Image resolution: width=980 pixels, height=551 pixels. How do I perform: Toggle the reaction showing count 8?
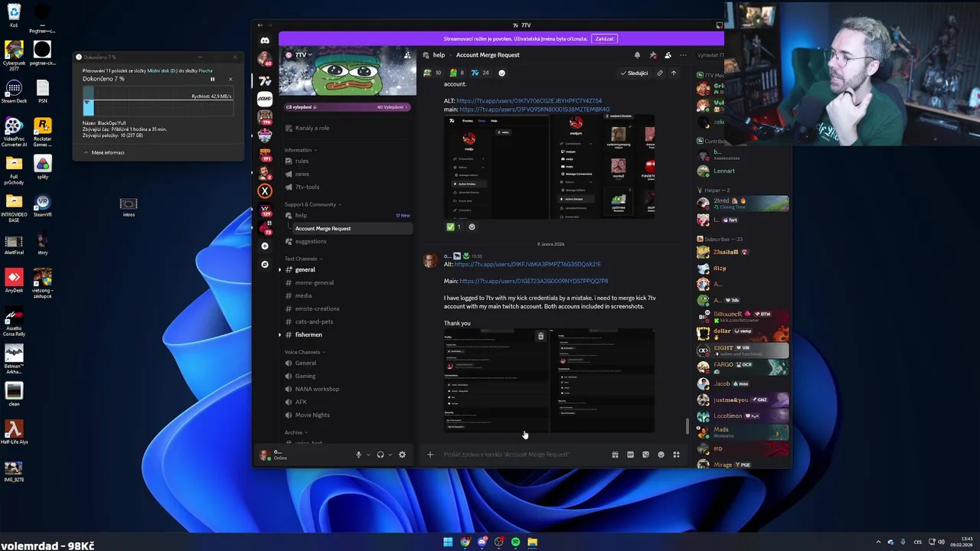coord(457,73)
